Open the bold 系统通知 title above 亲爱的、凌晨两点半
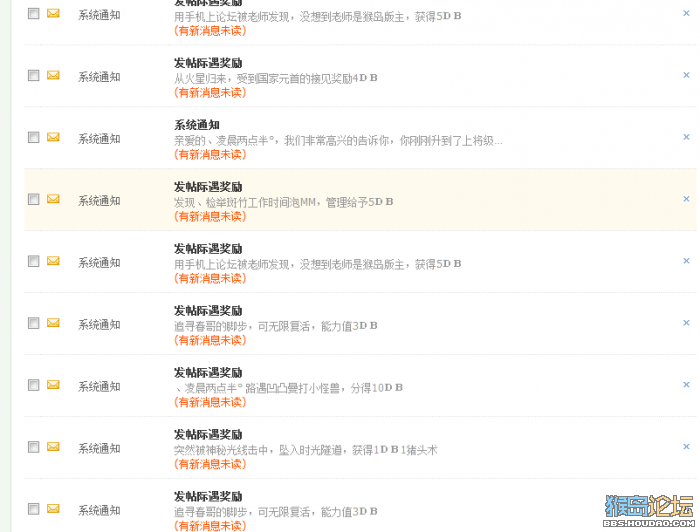The height and width of the screenshot is (532, 700). pos(197,125)
